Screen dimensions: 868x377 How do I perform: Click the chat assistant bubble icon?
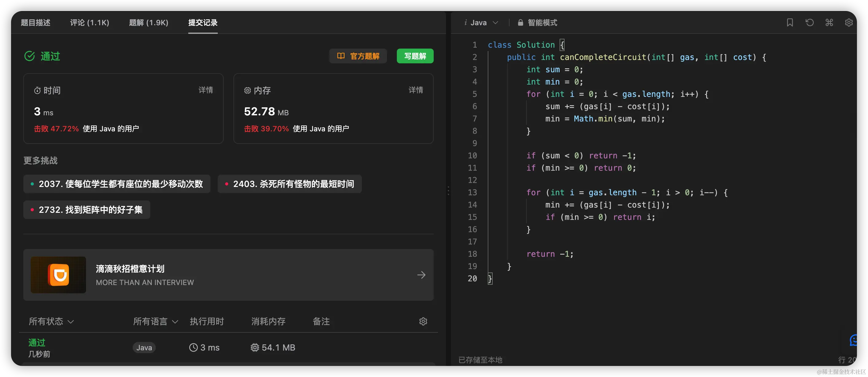[x=854, y=340]
